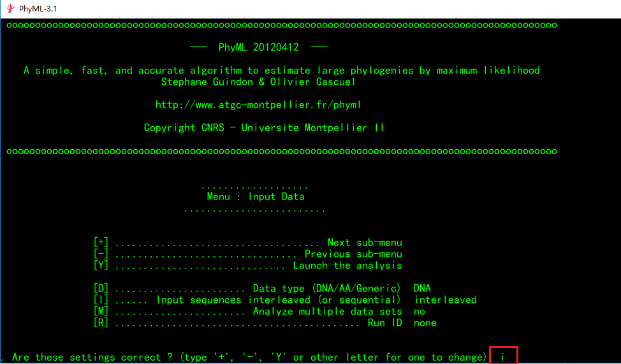
Task: Click the typed 'i' at the prompt input
Action: point(502,357)
